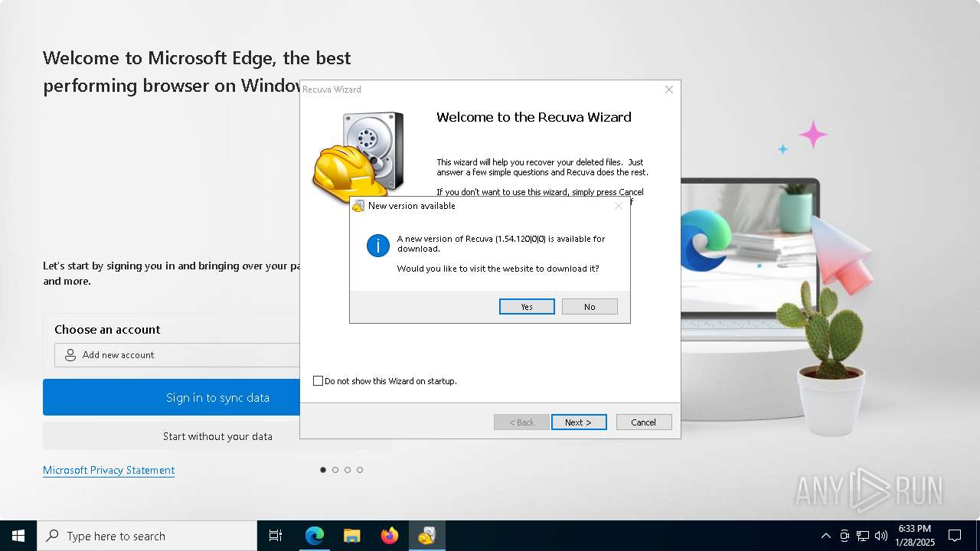
Task: Click the network icon in the system tray
Action: 863,536
